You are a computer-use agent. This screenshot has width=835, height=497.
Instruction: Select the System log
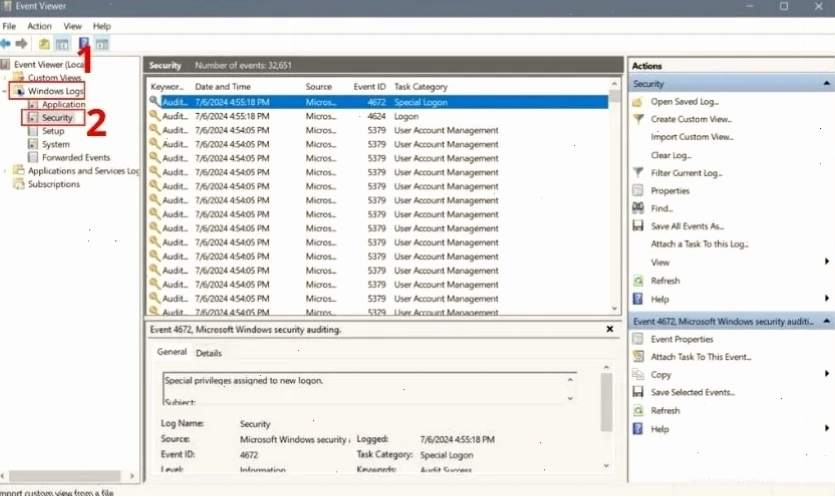pos(55,144)
